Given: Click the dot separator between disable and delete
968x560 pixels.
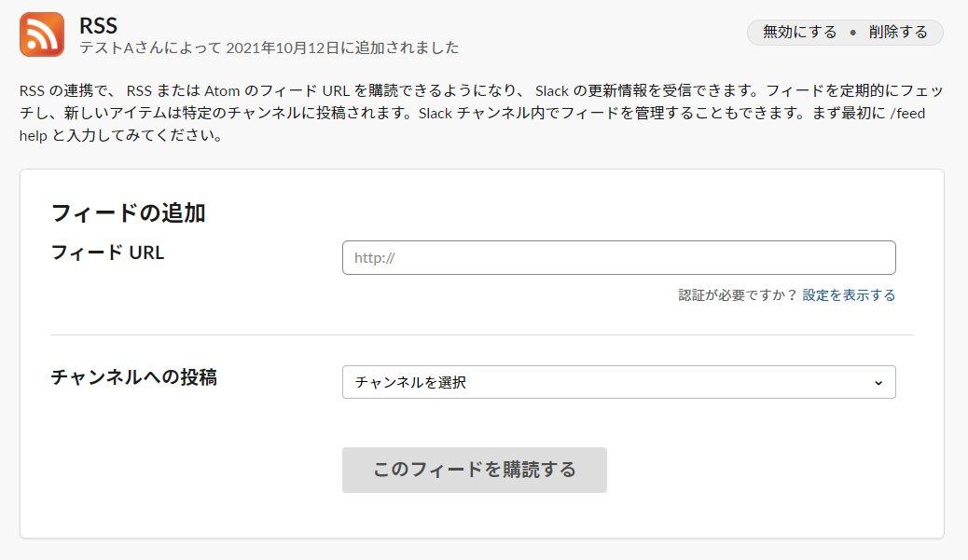Looking at the screenshot, I should pos(852,33).
